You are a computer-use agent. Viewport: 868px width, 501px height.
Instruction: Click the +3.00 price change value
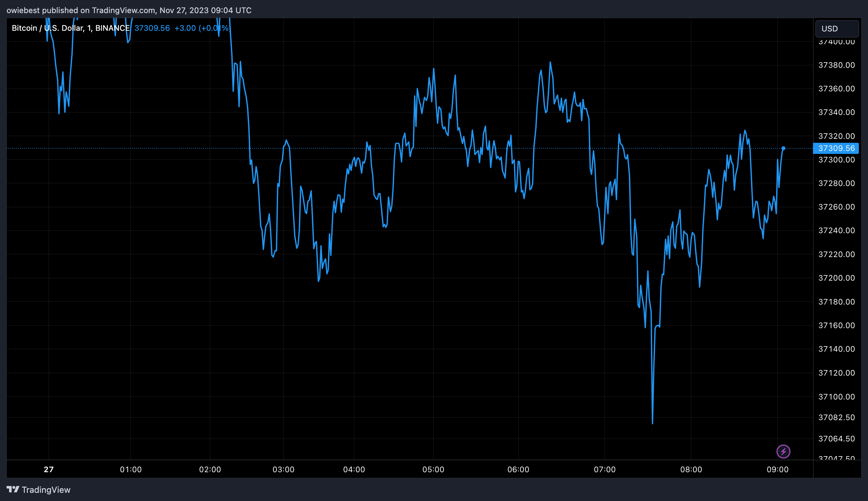coord(185,28)
